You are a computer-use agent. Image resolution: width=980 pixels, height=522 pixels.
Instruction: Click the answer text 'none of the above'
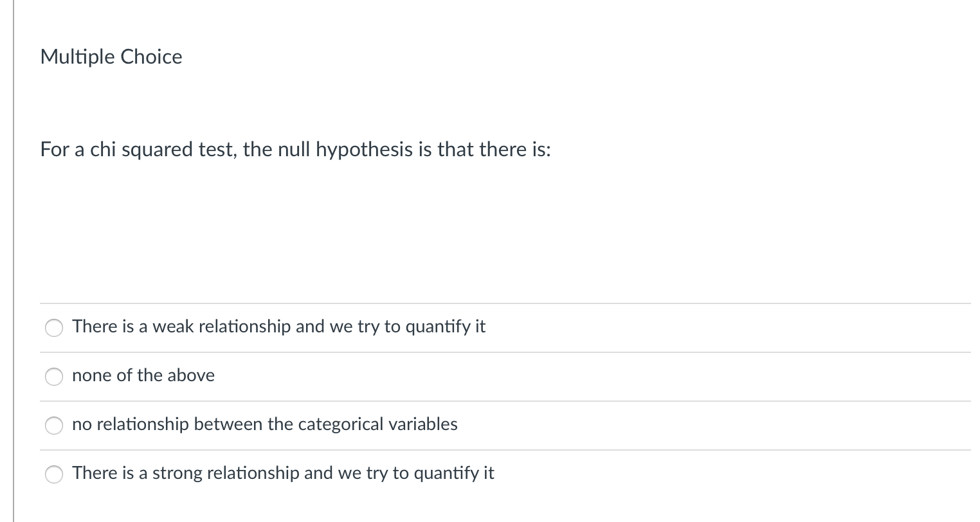coord(143,375)
